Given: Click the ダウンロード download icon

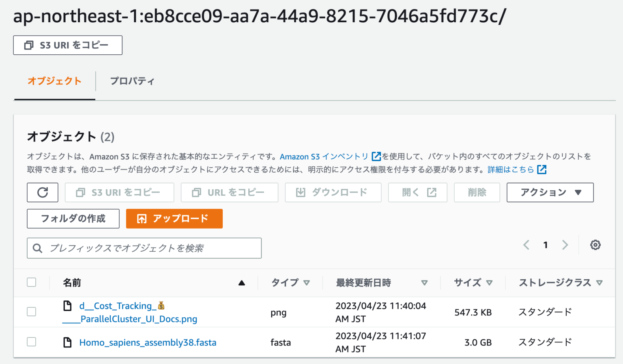Looking at the screenshot, I should [301, 192].
